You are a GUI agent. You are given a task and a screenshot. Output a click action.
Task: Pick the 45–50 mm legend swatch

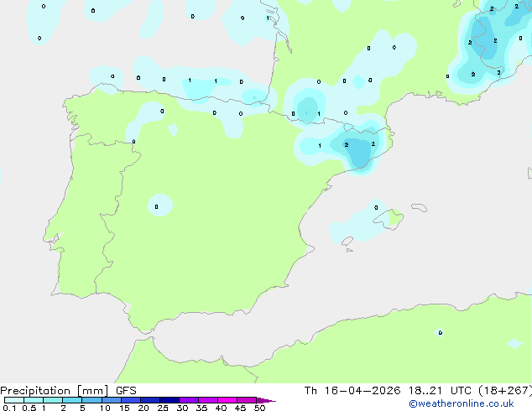[x=247, y=400]
